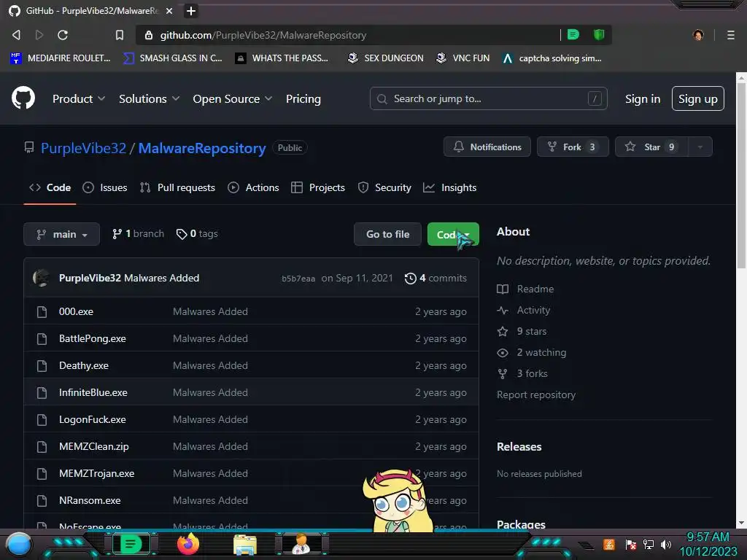The image size is (747, 560).
Task: Switch to the Pull requests tab
Action: [x=177, y=187]
